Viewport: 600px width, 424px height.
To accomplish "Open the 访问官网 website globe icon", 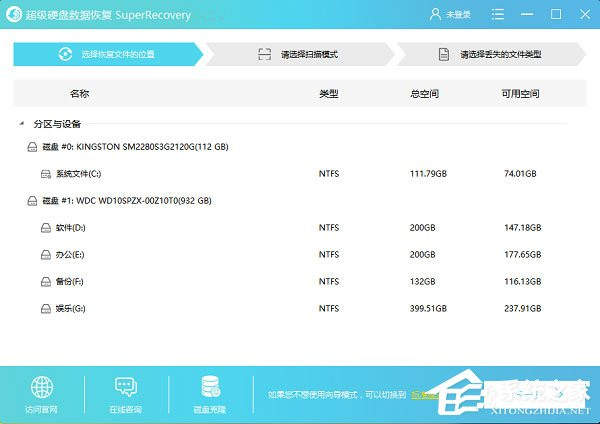I will [x=42, y=388].
